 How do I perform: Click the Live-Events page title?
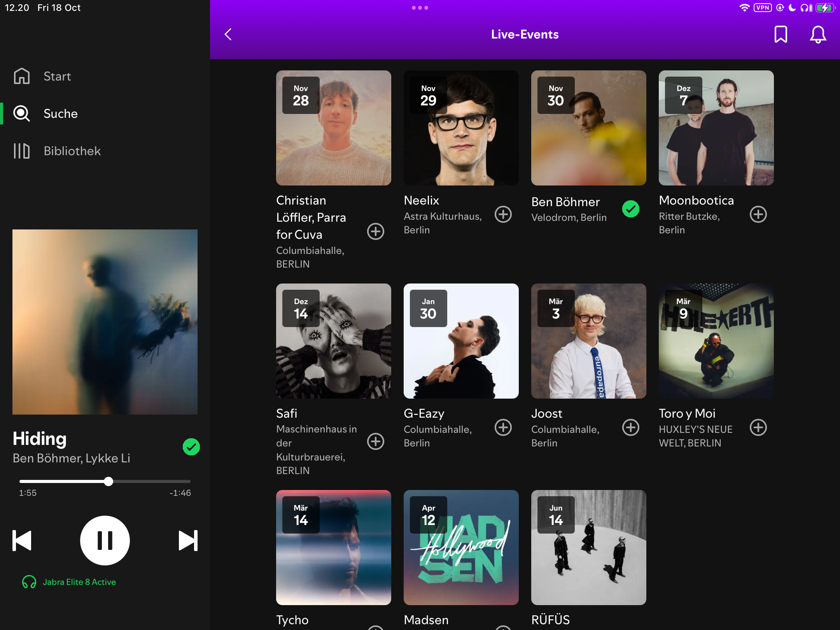(x=525, y=34)
